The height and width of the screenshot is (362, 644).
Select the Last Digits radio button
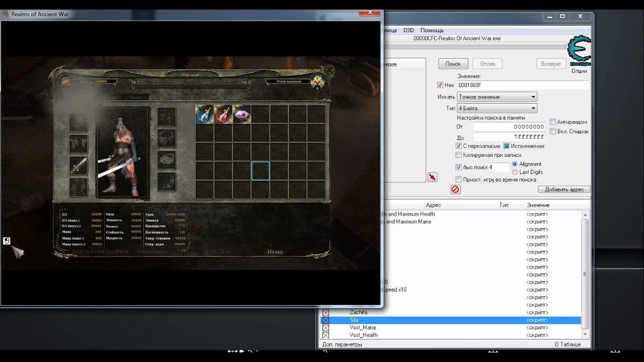[515, 172]
